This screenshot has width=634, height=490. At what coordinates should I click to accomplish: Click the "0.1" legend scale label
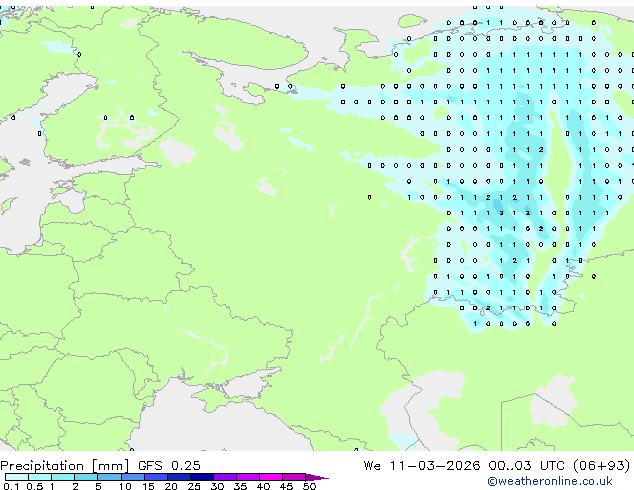click(11, 486)
